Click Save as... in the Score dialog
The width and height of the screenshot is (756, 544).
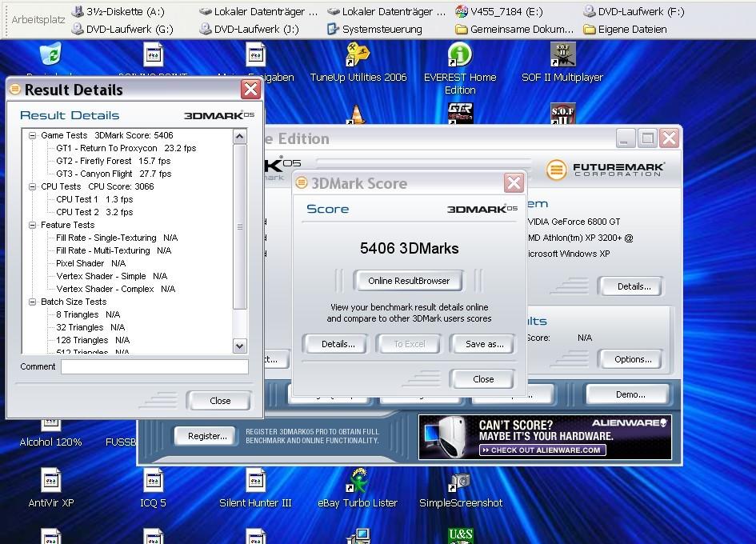(x=484, y=344)
